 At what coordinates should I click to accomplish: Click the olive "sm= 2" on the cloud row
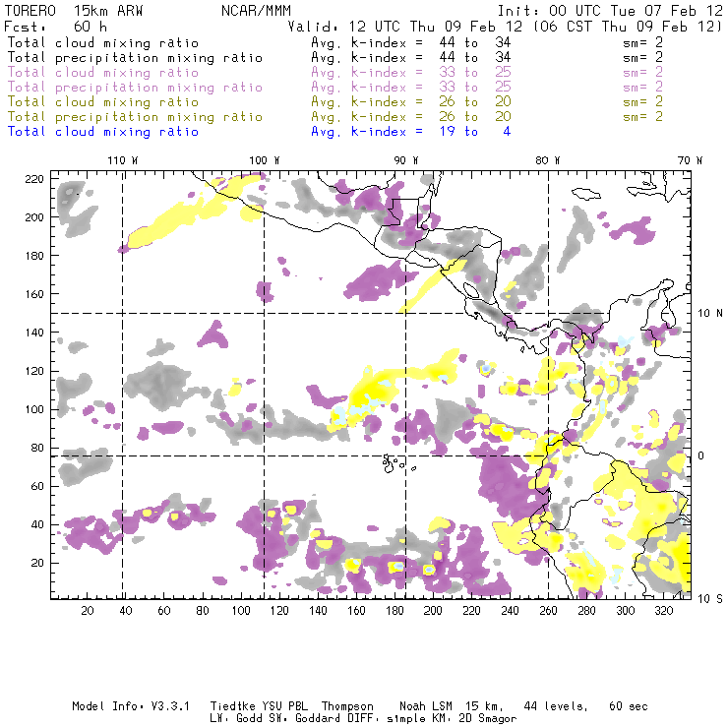tap(642, 101)
